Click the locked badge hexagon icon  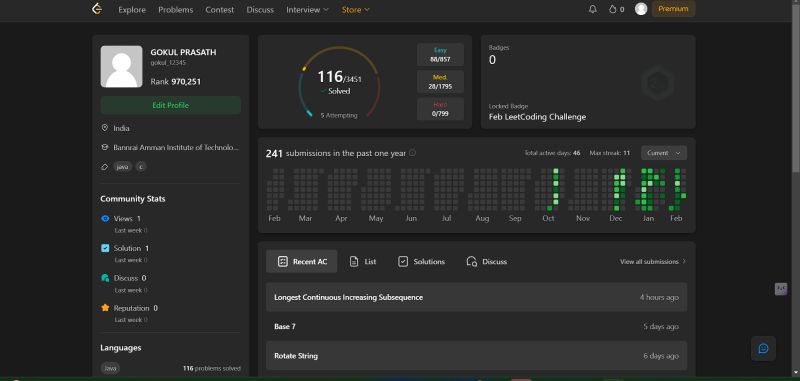coord(658,83)
